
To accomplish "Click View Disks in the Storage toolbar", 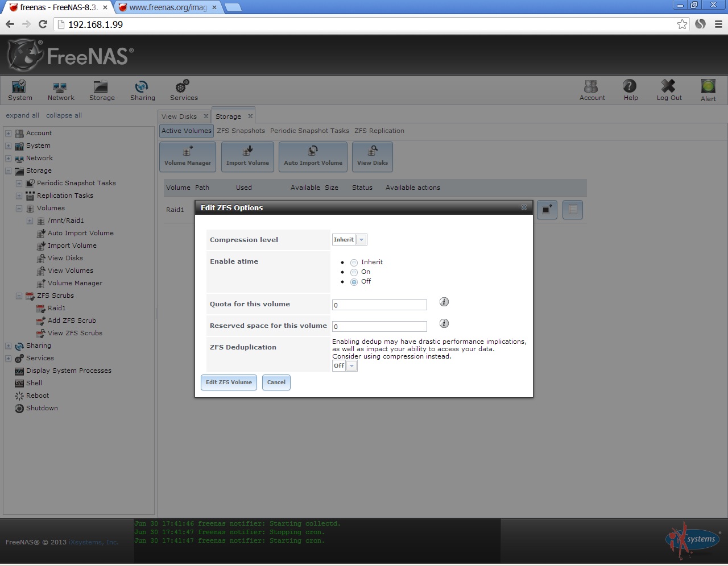I will click(372, 156).
